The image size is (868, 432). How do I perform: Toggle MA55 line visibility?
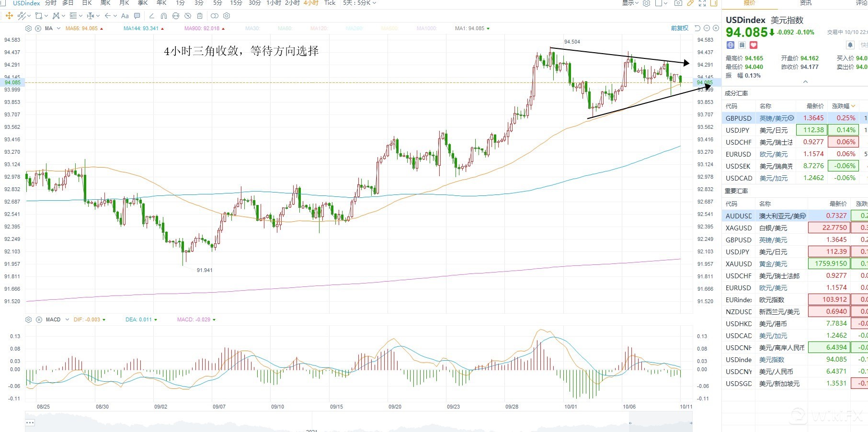pos(84,28)
